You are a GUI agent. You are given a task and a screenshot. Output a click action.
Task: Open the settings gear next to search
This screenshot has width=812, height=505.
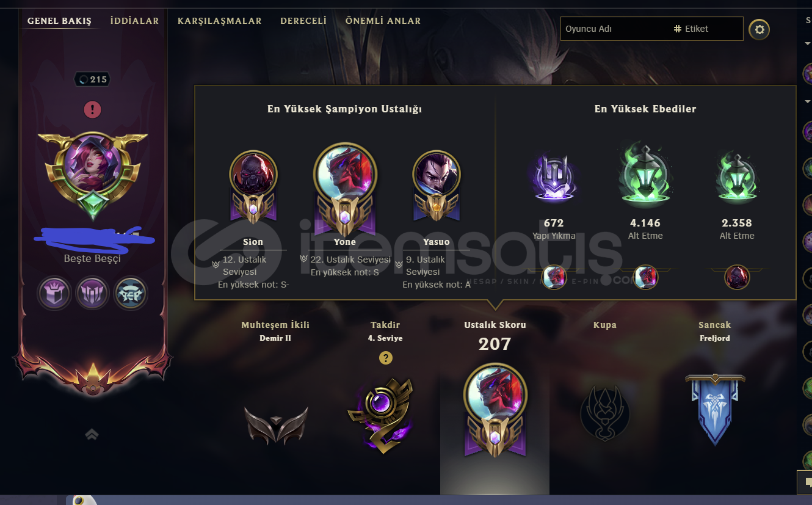759,29
